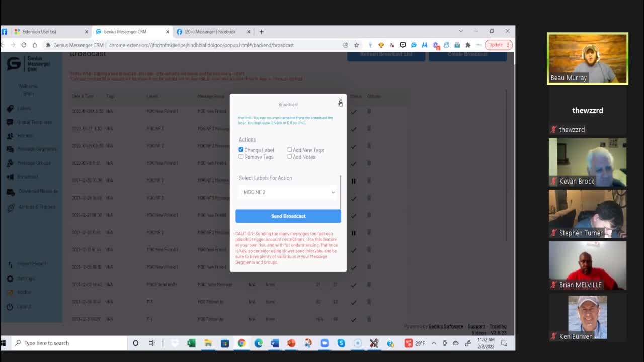644x362 pixels.
Task: Delete the MGC Friend Invite broadcast row
Action: [369, 285]
